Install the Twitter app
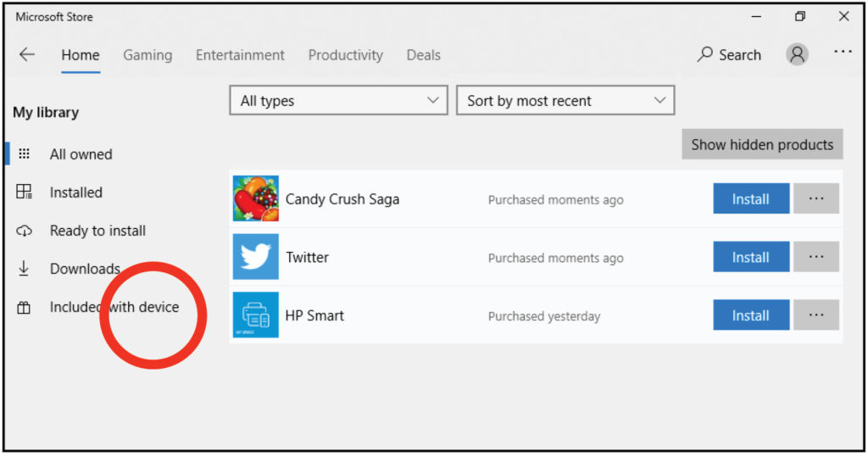The width and height of the screenshot is (868, 457). pos(751,256)
